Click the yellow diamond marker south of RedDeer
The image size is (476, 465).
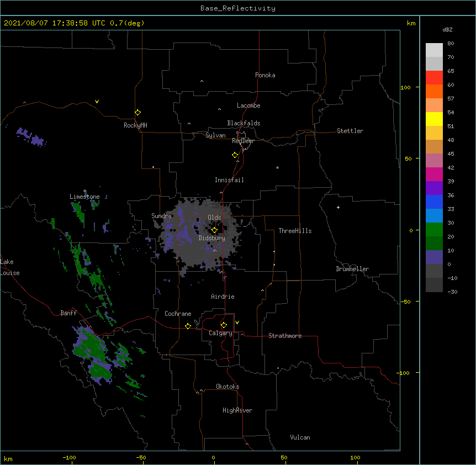point(235,155)
